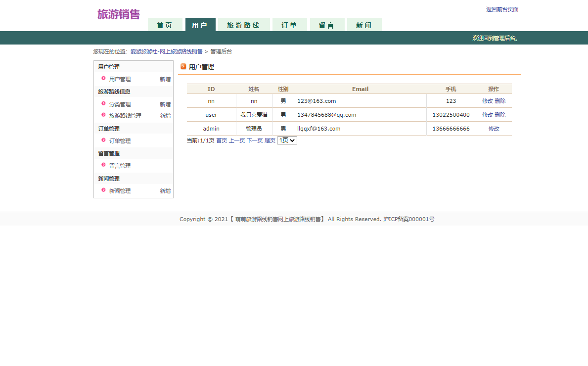Click the 爱游旅游社 breadcrumb link

(x=166, y=51)
